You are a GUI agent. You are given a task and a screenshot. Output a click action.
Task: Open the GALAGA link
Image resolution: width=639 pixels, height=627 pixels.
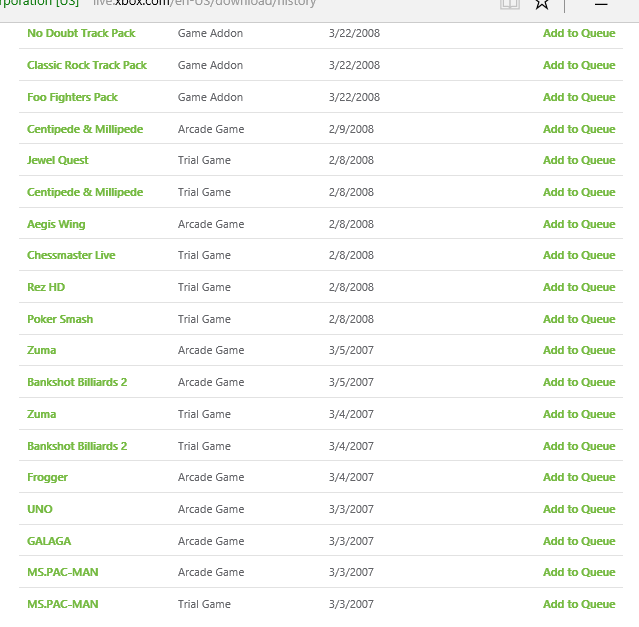point(49,541)
